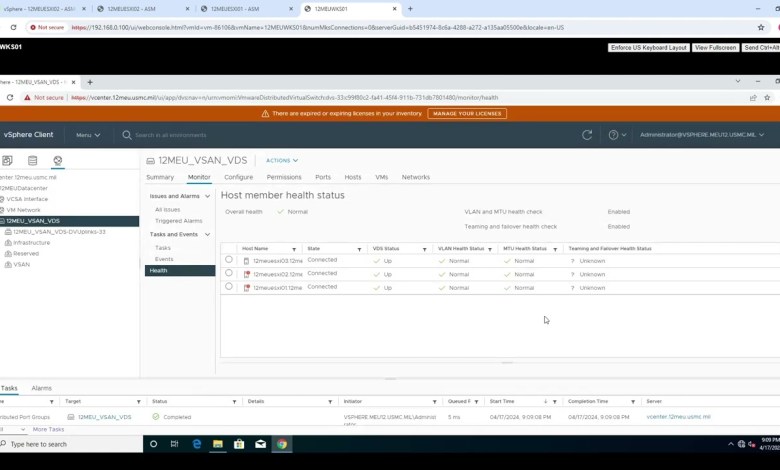780x470 pixels.
Task: Filter the State column
Action: (x=359, y=249)
